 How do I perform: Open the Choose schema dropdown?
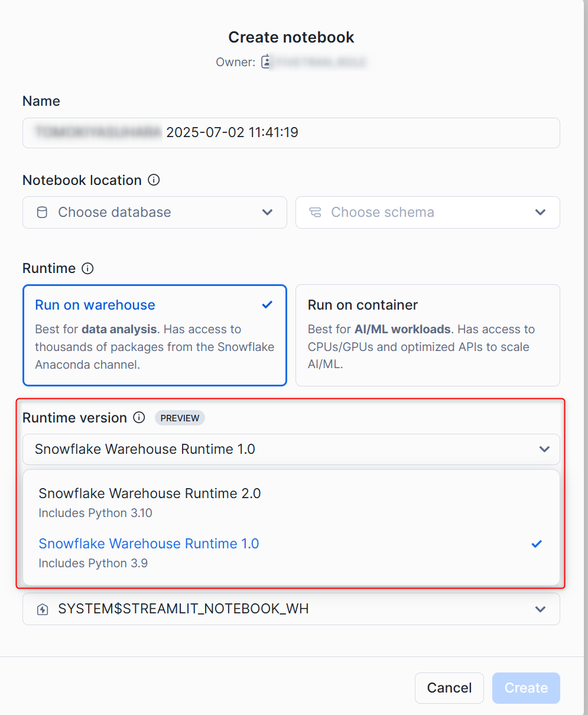click(428, 212)
